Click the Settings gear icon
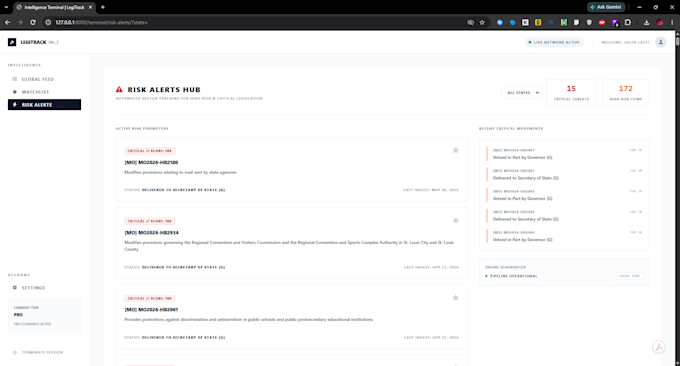This screenshot has height=366, width=680. pos(15,288)
